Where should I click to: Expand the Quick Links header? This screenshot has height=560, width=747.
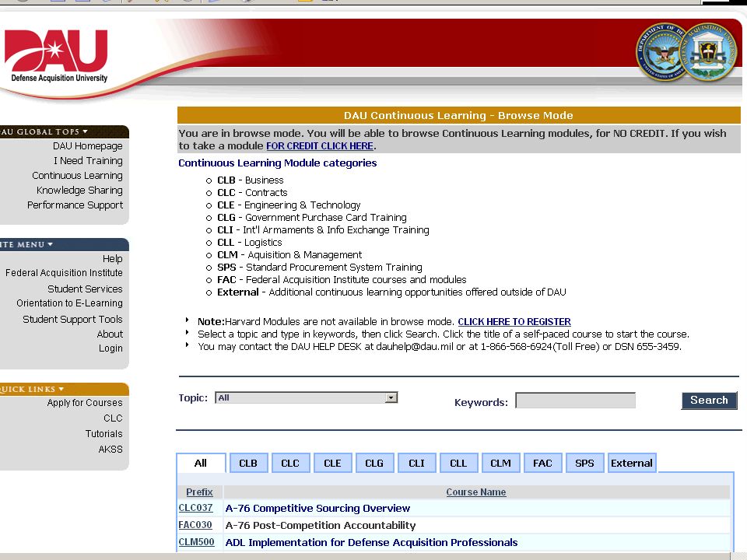[65, 389]
